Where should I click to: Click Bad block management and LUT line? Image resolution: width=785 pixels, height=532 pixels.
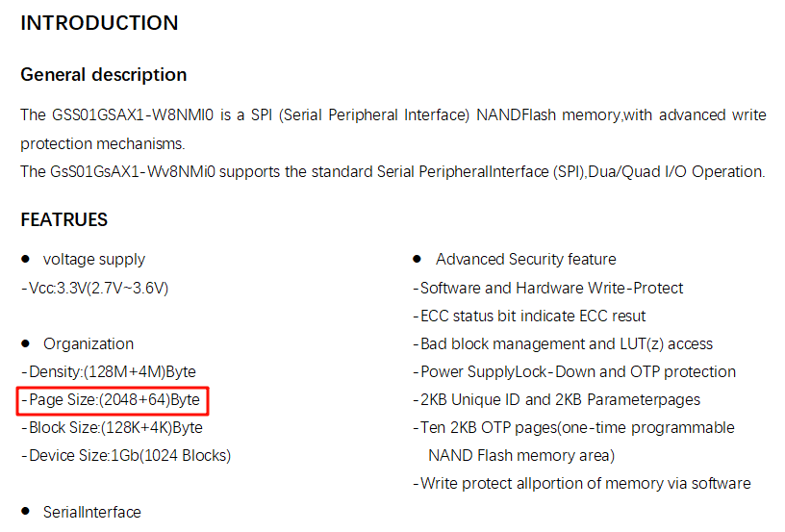pos(563,343)
